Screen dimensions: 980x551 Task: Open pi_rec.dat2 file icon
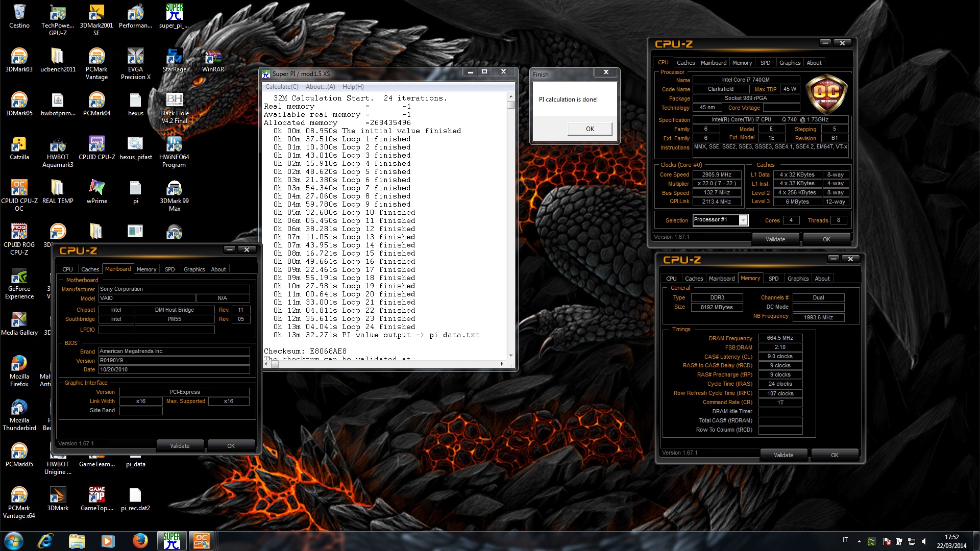135,499
